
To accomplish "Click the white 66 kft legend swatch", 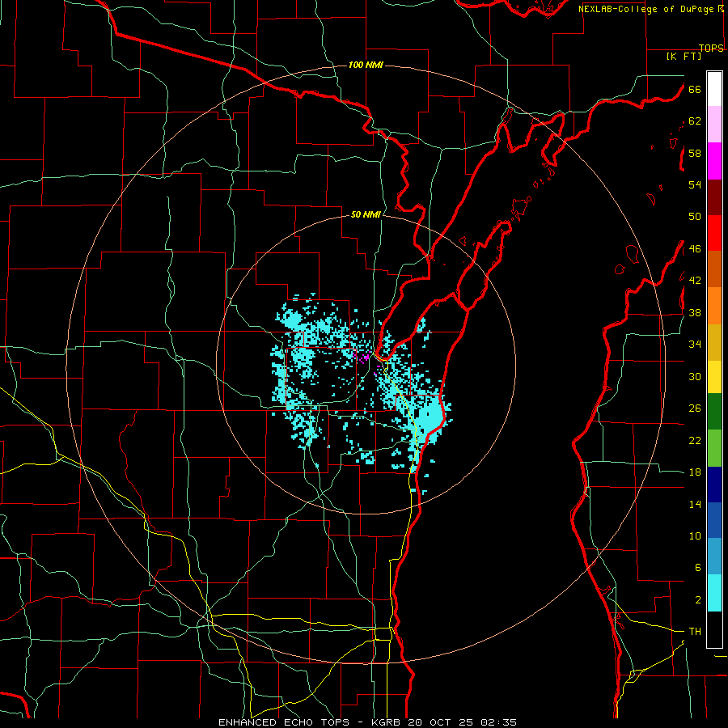I will pos(714,89).
